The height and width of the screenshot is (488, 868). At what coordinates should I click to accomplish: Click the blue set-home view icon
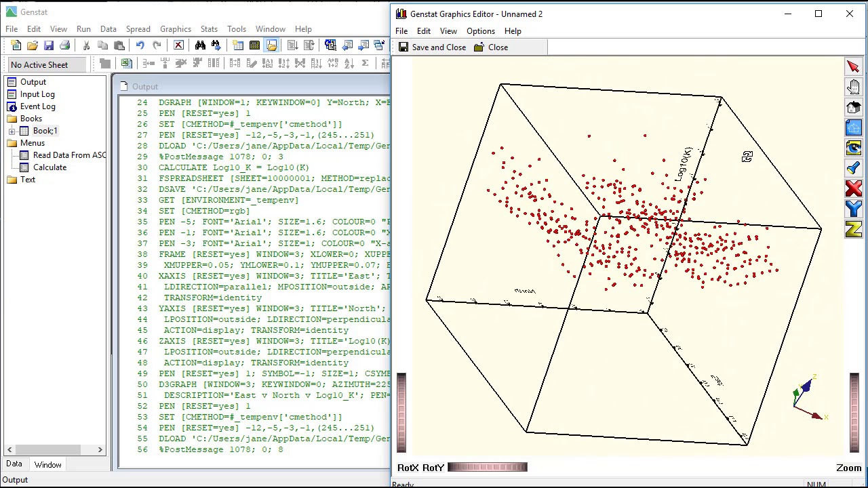click(x=853, y=127)
